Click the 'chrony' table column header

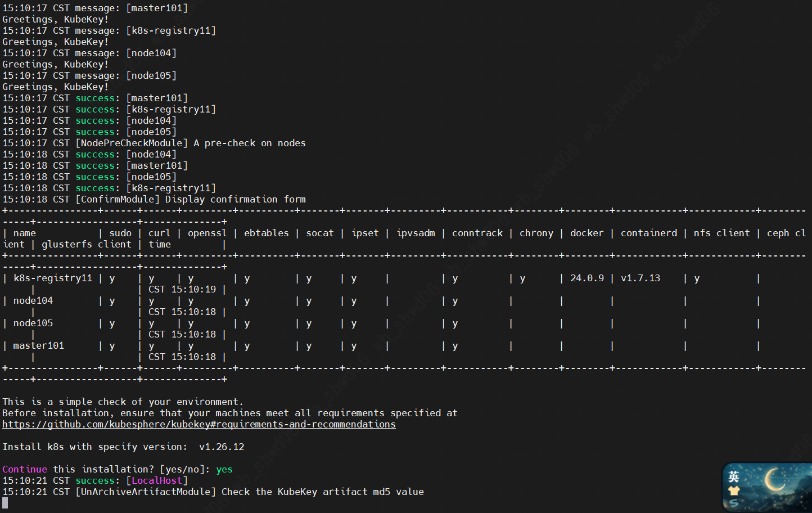pyautogui.click(x=536, y=233)
